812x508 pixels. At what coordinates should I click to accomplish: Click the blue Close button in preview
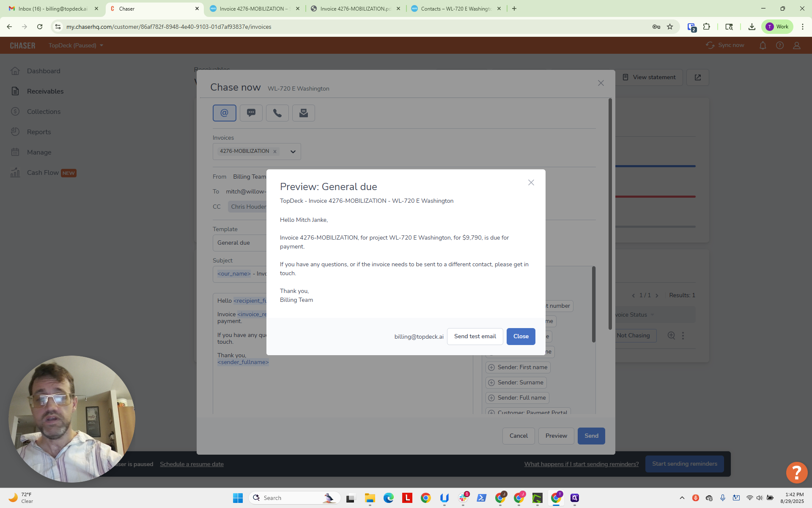tap(521, 337)
